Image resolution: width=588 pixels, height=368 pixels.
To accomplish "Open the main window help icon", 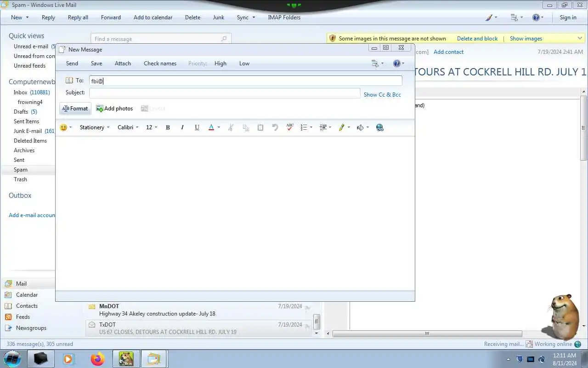I will (536, 17).
